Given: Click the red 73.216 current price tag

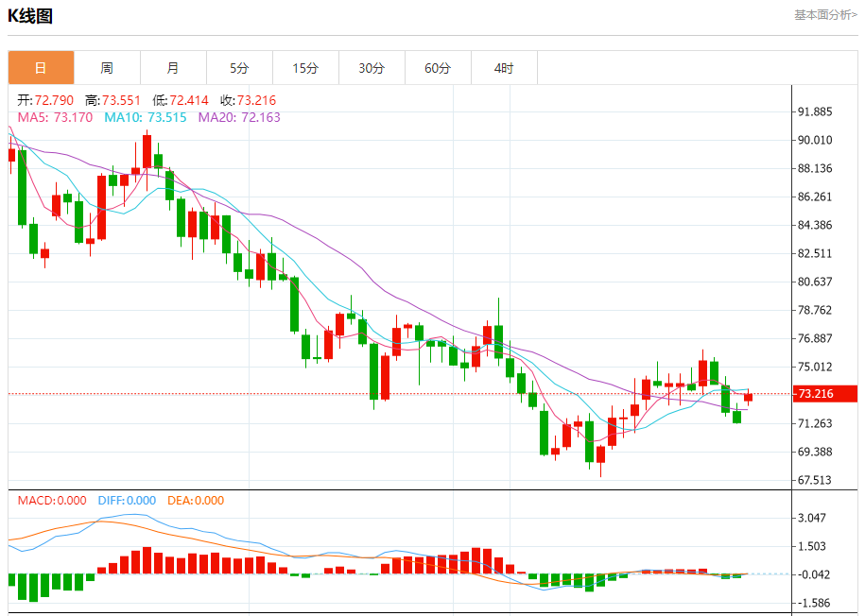Looking at the screenshot, I should point(824,394).
